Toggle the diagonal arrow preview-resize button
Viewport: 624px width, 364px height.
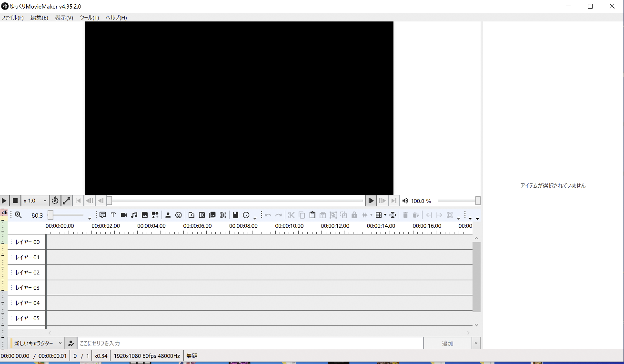pos(67,201)
